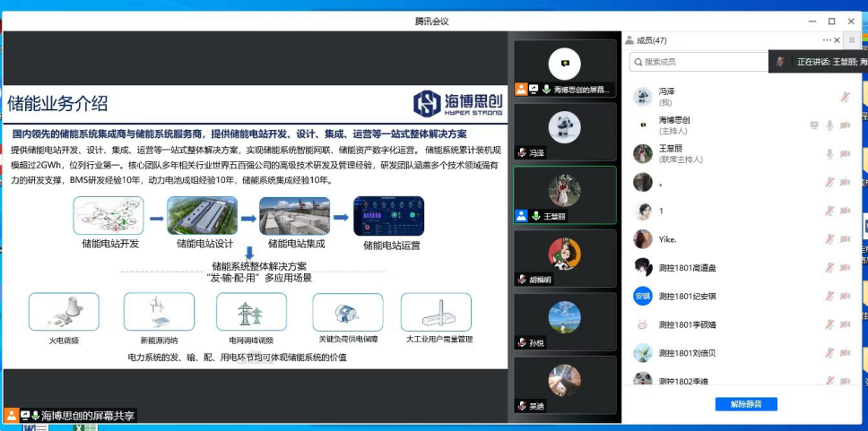Click the 成员(47) panel header icon
The image size is (868, 431).
coord(629,40)
